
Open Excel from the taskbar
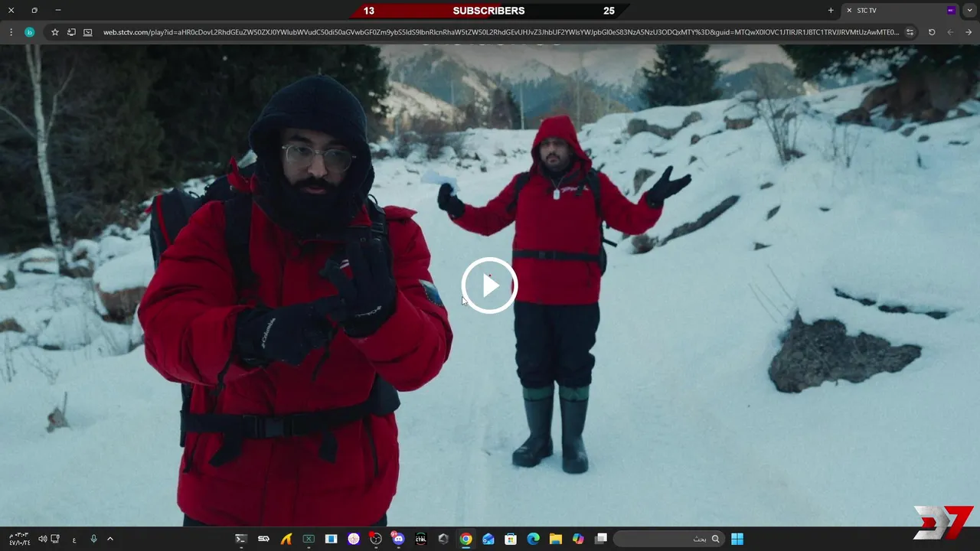pos(309,539)
